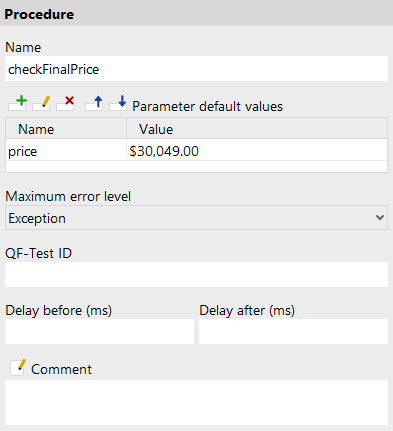Image resolution: width=393 pixels, height=431 pixels.
Task: Focus the Delay before (ms) field
Action: [99, 331]
